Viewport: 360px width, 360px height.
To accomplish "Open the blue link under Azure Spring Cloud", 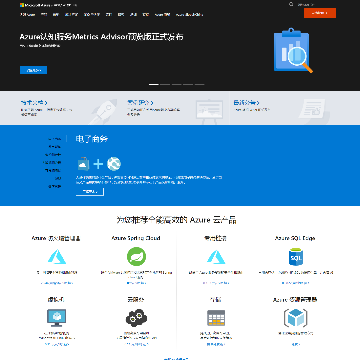I will point(136,283).
